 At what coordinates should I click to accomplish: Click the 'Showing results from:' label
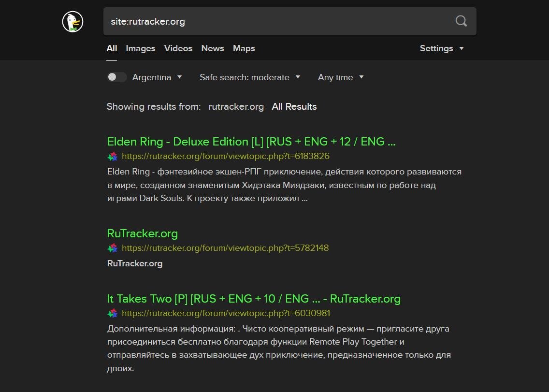coord(154,106)
